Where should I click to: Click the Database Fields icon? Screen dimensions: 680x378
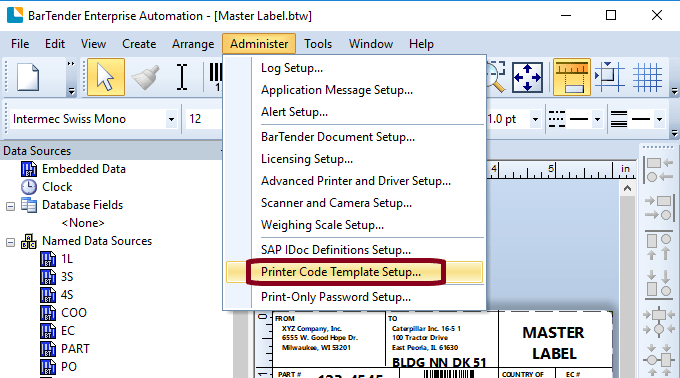click(29, 205)
